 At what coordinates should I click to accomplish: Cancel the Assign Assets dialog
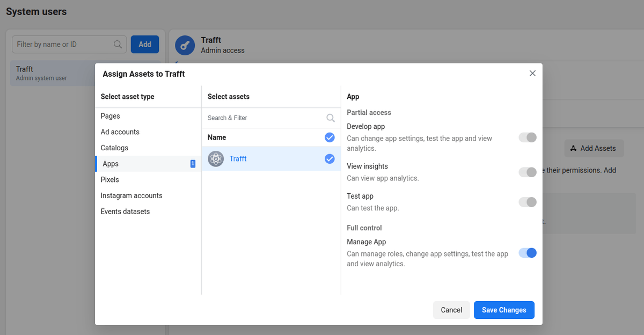point(451,310)
